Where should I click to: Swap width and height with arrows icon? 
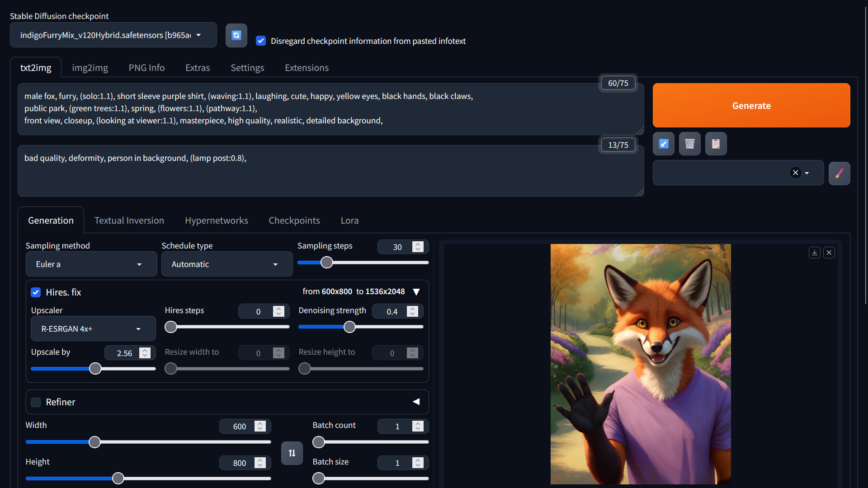pyautogui.click(x=292, y=453)
